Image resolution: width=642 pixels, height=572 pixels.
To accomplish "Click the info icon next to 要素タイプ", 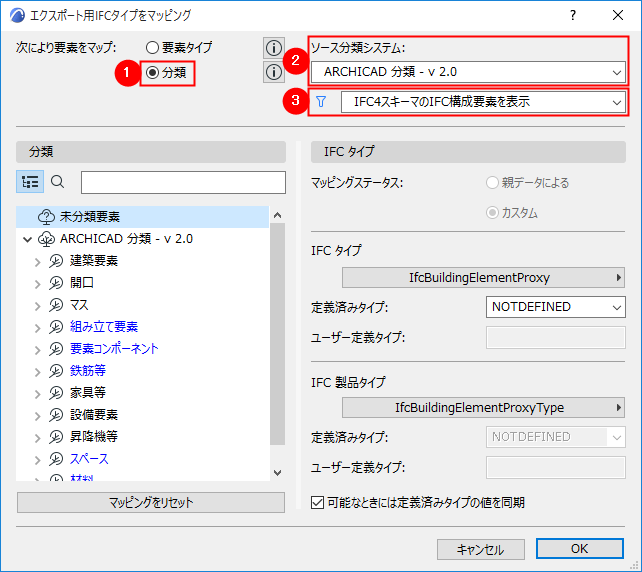I will pos(274,48).
